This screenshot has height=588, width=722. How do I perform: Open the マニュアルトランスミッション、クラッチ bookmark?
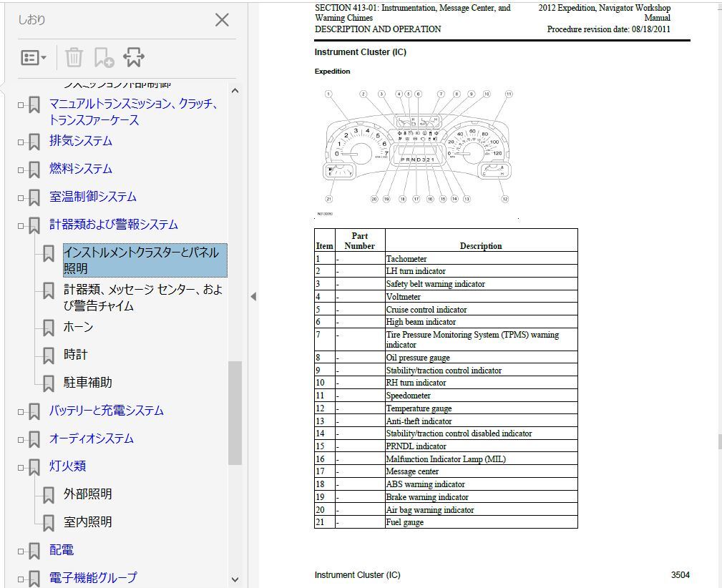coord(133,112)
